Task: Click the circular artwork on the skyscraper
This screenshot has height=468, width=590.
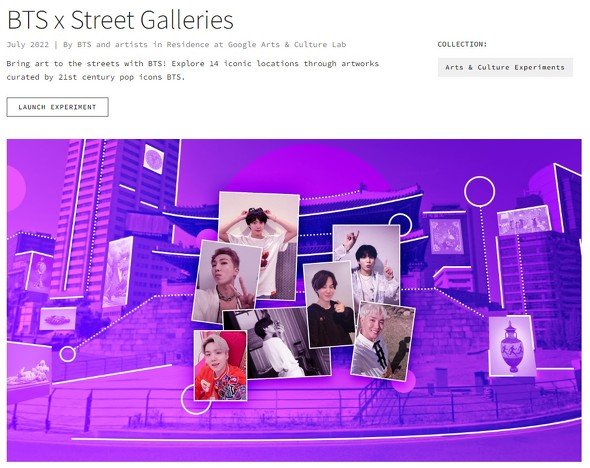Action: pyautogui.click(x=153, y=160)
